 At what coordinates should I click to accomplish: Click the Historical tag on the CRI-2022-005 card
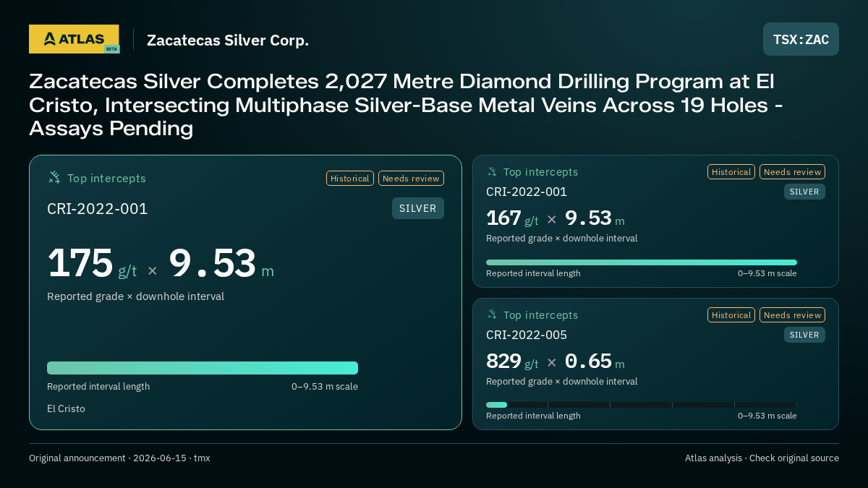pyautogui.click(x=731, y=315)
